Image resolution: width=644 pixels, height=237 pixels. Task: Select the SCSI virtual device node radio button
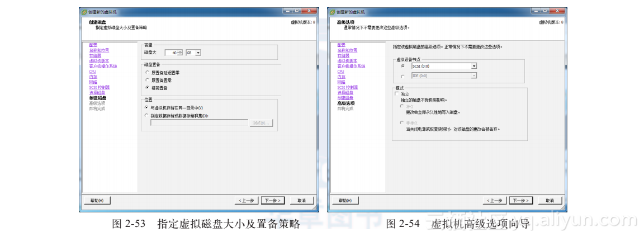click(x=402, y=66)
